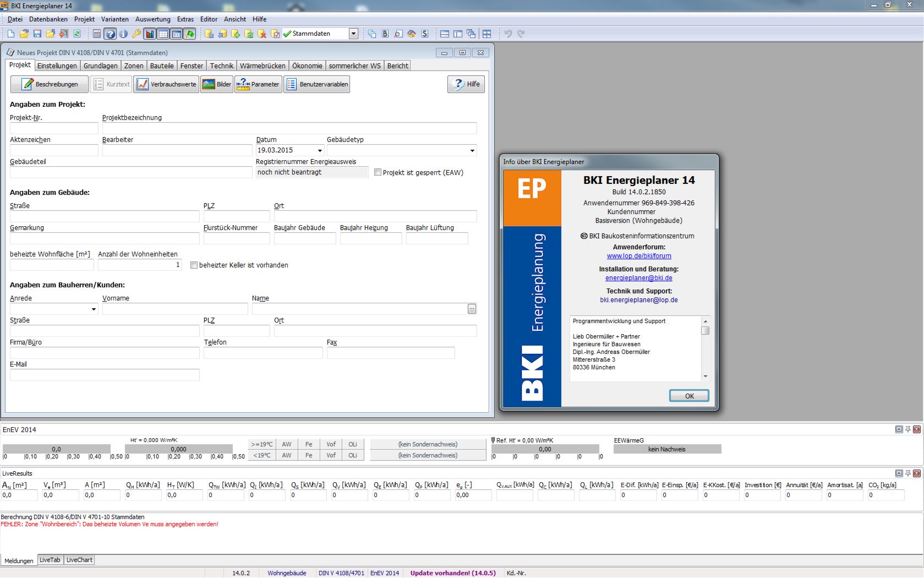Click the S icon in toolbar
924x578 pixels.
point(425,34)
